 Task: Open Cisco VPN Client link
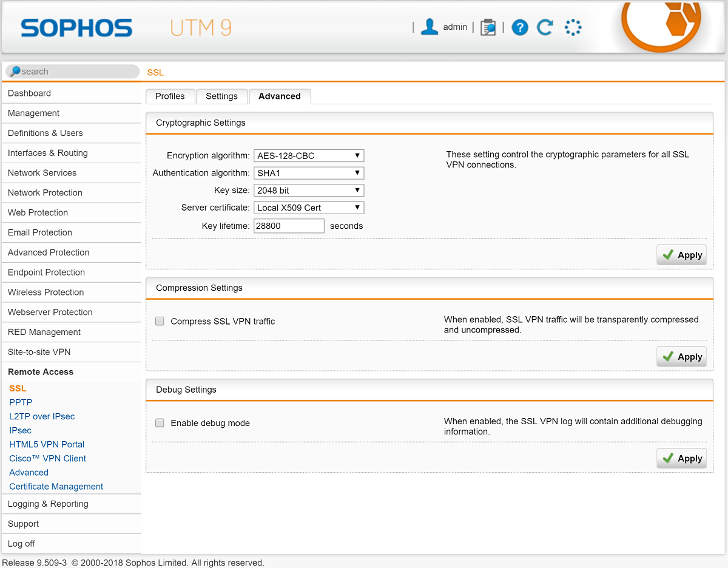tap(47, 458)
